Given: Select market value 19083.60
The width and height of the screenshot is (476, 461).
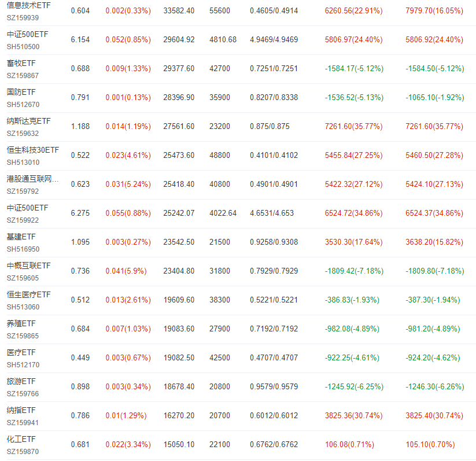Looking at the screenshot, I should click(x=179, y=329).
